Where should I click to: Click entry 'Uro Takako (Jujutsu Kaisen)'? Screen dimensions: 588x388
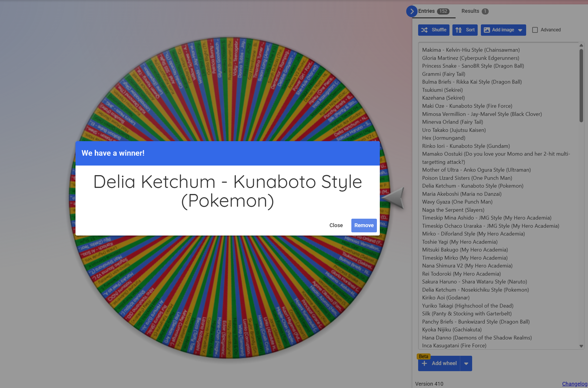click(454, 130)
